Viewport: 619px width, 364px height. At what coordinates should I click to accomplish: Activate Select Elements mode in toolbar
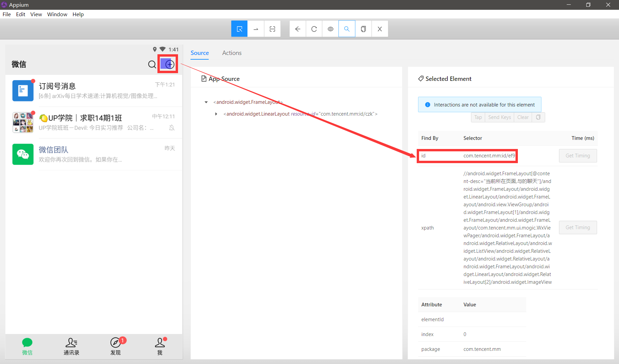coord(239,29)
